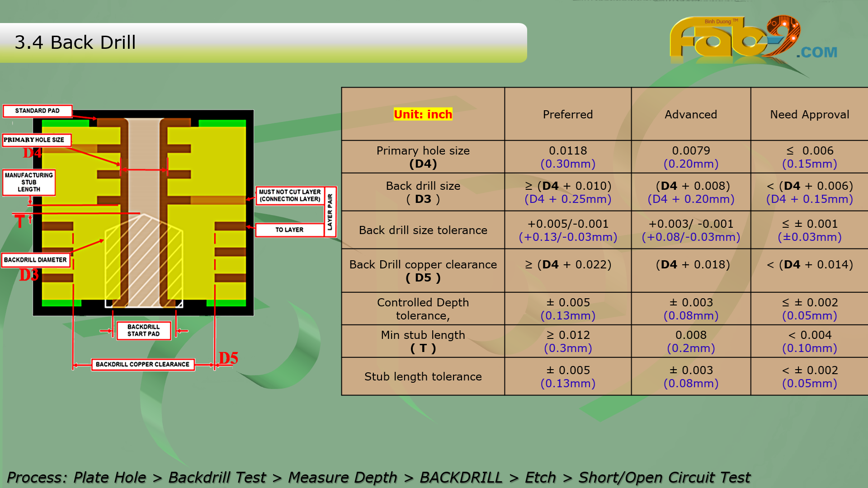This screenshot has width=868, height=488.
Task: Click the red T stub marker
Action: [x=20, y=221]
